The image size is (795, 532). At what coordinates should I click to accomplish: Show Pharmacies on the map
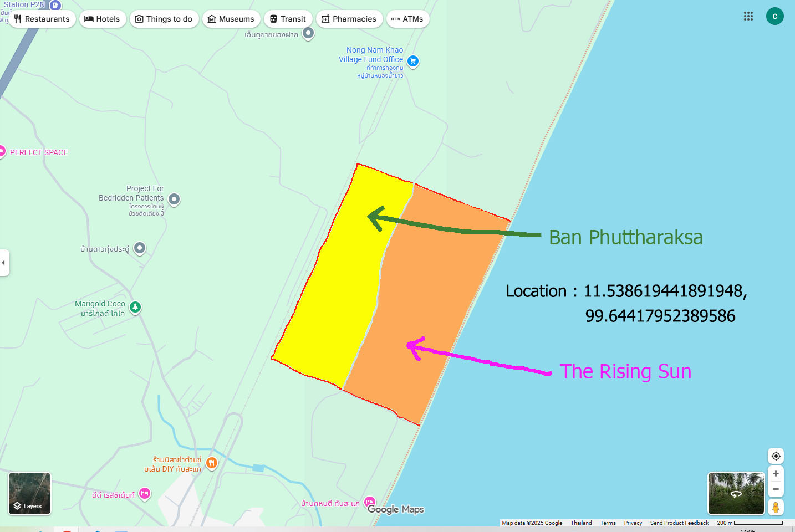(x=349, y=19)
